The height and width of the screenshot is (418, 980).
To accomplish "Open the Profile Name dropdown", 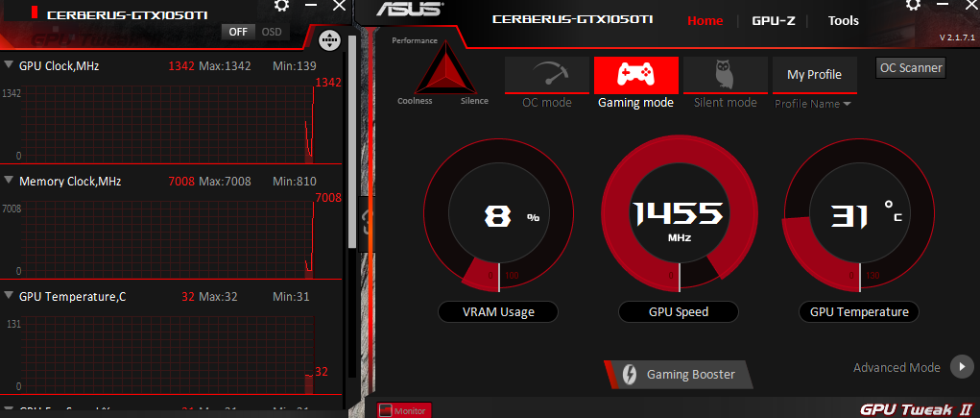I will [813, 104].
